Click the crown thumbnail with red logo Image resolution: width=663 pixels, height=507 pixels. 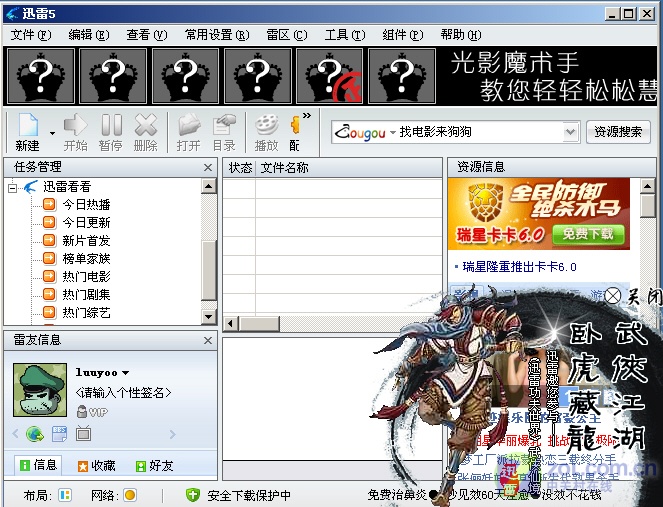[329, 76]
